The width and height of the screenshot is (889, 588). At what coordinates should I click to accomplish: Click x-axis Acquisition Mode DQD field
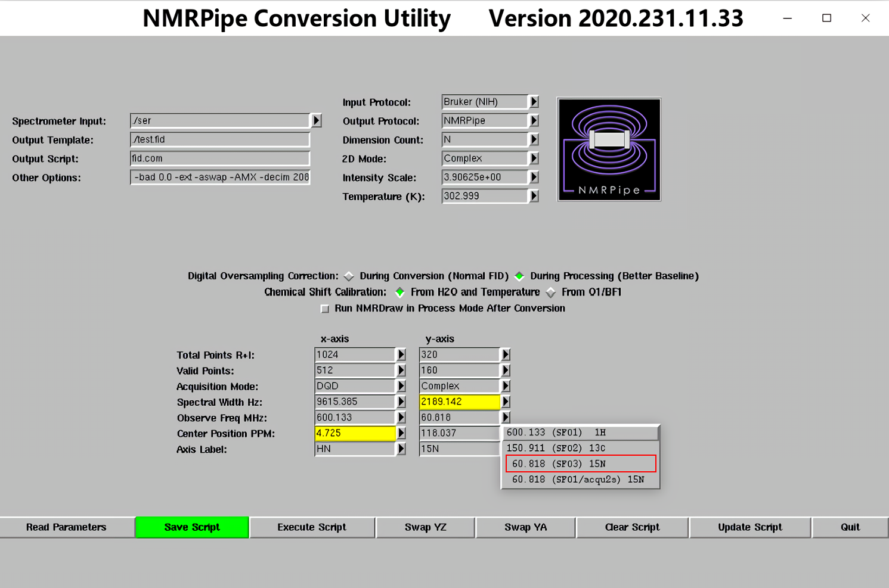[x=355, y=386]
